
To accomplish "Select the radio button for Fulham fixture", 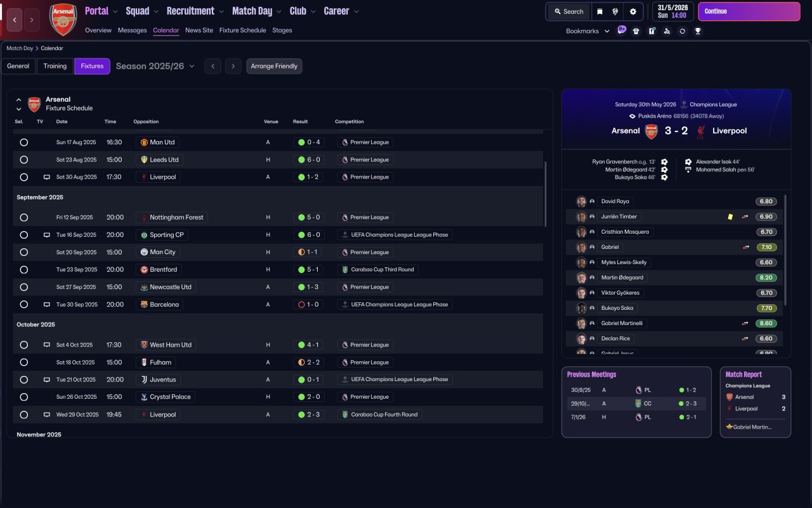I will 24,363.
